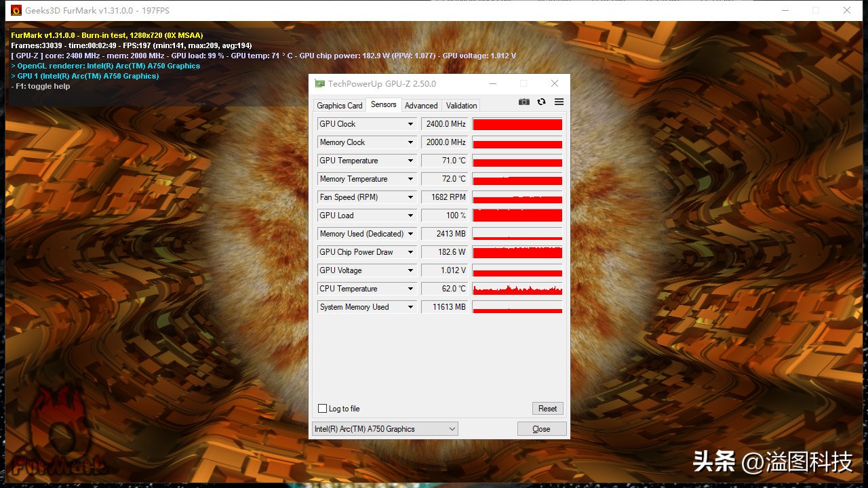
Task: Click the 1682 RPM fan speed value
Action: pyautogui.click(x=445, y=197)
